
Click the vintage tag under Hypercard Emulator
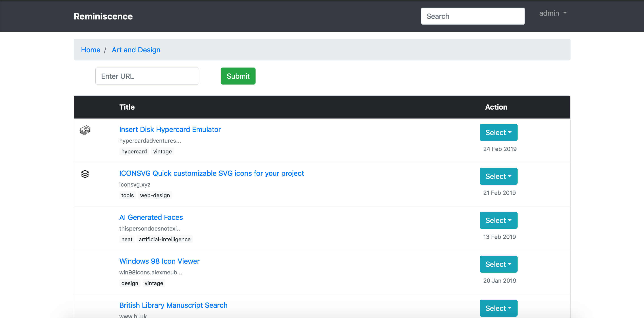tap(162, 151)
